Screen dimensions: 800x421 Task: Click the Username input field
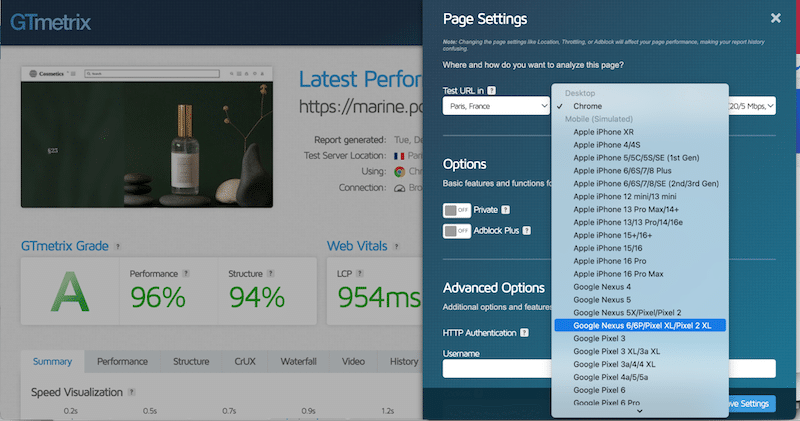[x=497, y=368]
